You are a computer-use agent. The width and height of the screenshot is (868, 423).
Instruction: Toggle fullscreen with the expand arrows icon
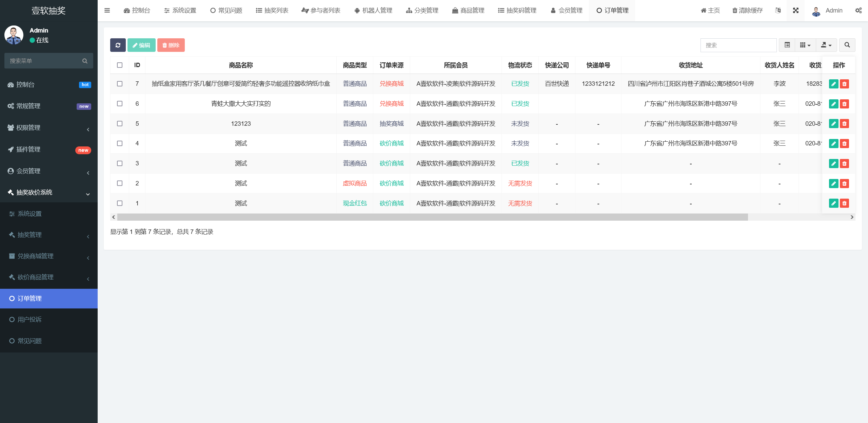[796, 10]
